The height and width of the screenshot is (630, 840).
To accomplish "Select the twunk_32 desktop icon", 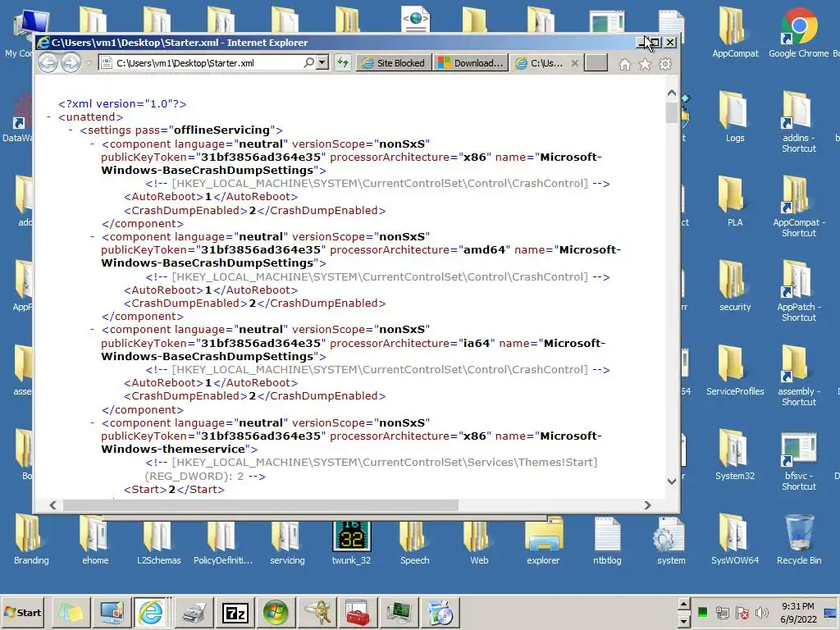I will (x=351, y=543).
